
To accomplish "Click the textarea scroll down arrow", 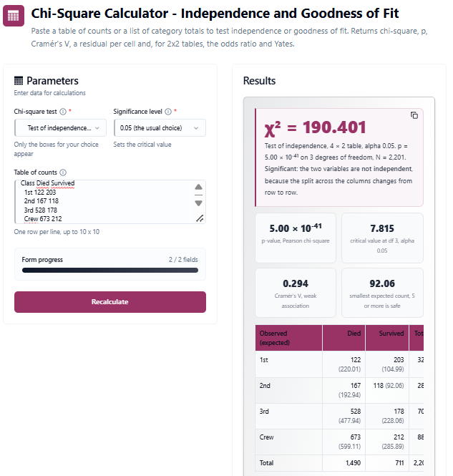I will (x=198, y=203).
